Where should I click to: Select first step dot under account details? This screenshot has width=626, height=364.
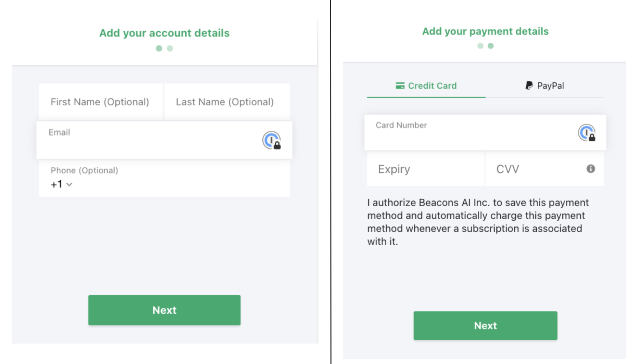click(159, 48)
